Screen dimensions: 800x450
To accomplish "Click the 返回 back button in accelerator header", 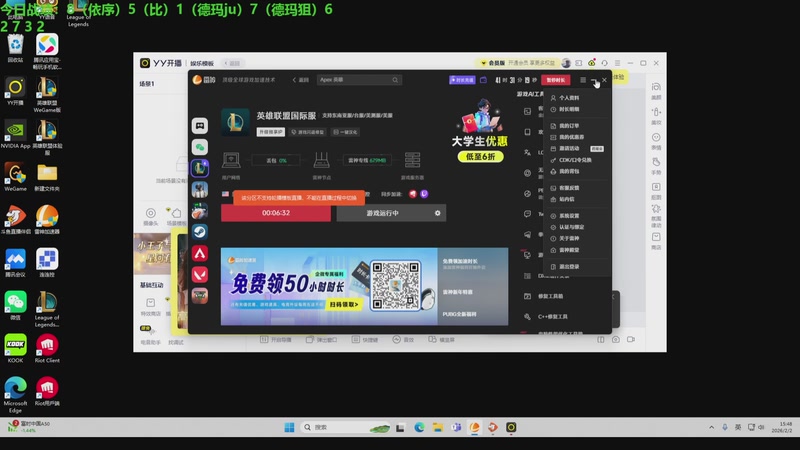I will tap(301, 80).
